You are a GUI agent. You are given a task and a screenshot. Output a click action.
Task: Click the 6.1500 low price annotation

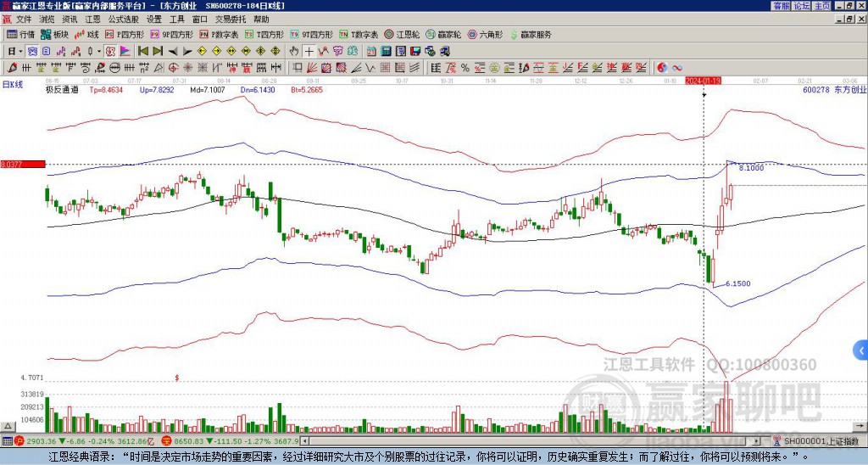pyautogui.click(x=738, y=283)
